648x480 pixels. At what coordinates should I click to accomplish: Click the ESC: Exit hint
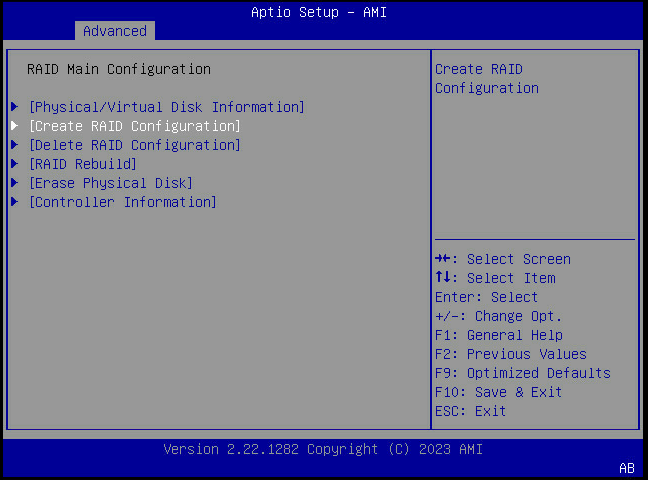tap(470, 411)
